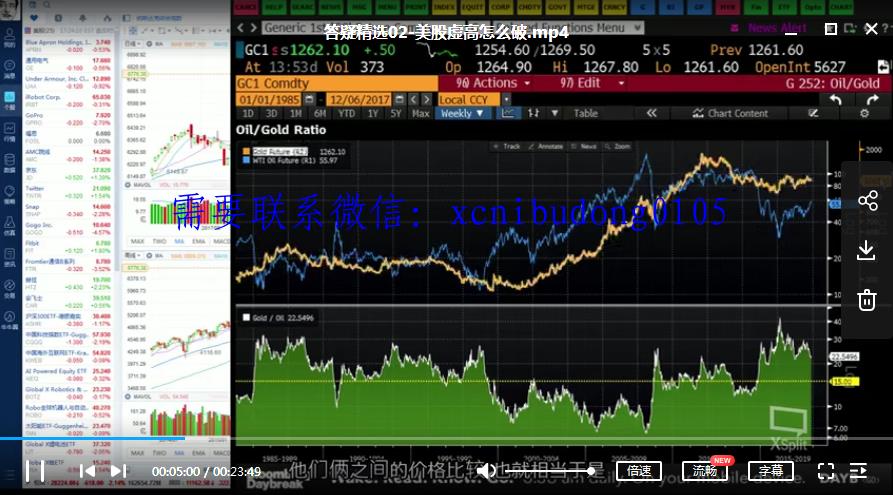
Task: Select the line chart type icon
Action: [507, 113]
